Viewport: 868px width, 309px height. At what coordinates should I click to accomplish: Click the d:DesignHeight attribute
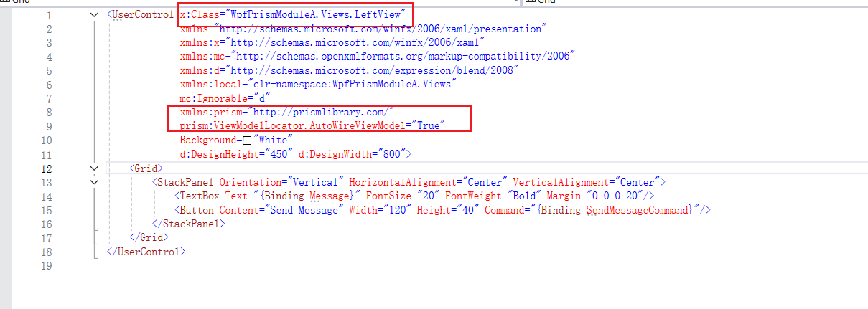pyautogui.click(x=218, y=154)
